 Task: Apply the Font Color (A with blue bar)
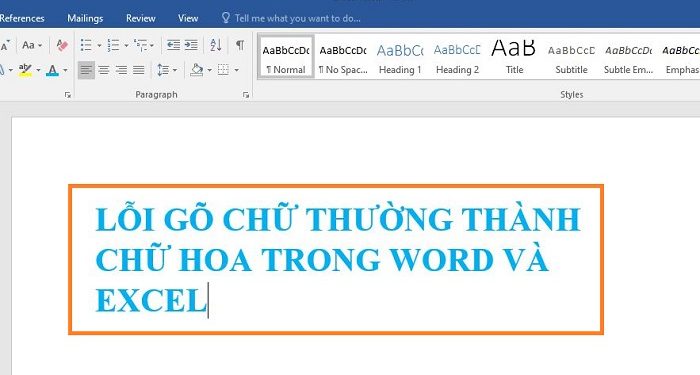[x=53, y=70]
